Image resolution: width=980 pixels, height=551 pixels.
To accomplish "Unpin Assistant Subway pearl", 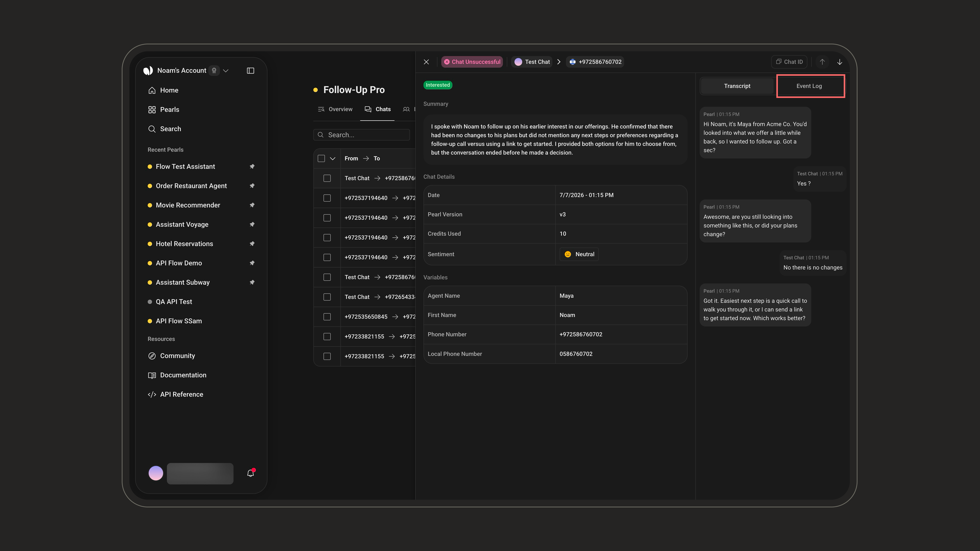I will (252, 283).
